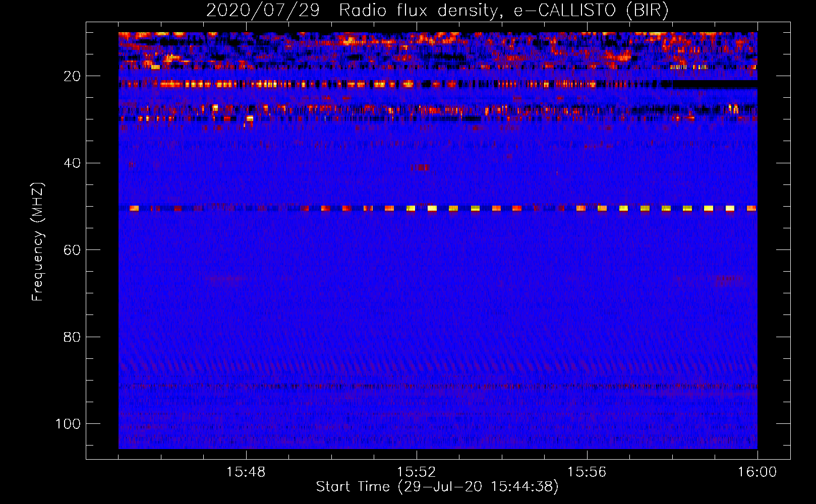Click the 'Start Time (29-Jul-20 15:44:38)' label
This screenshot has width=816, height=504.
[437, 487]
